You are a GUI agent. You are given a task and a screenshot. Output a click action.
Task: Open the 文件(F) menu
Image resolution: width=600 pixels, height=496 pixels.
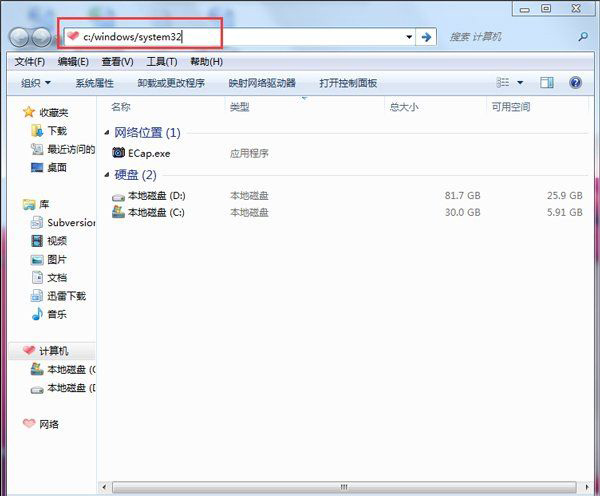(29, 62)
